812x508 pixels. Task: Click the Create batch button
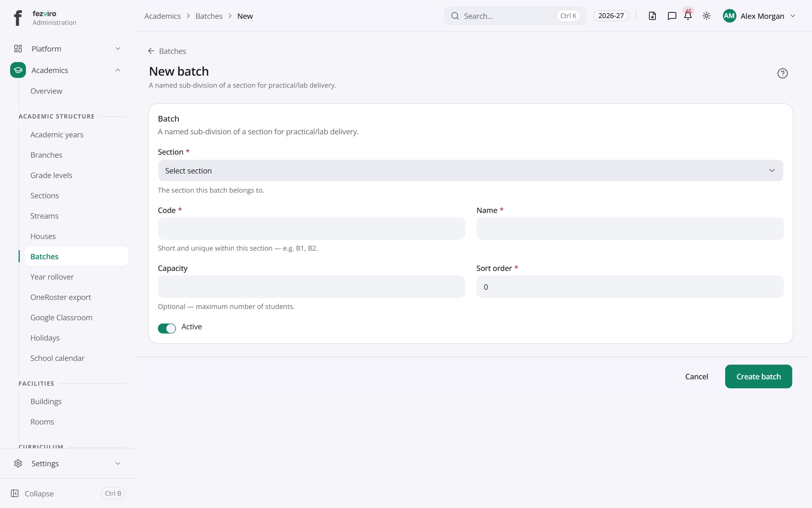point(758,376)
